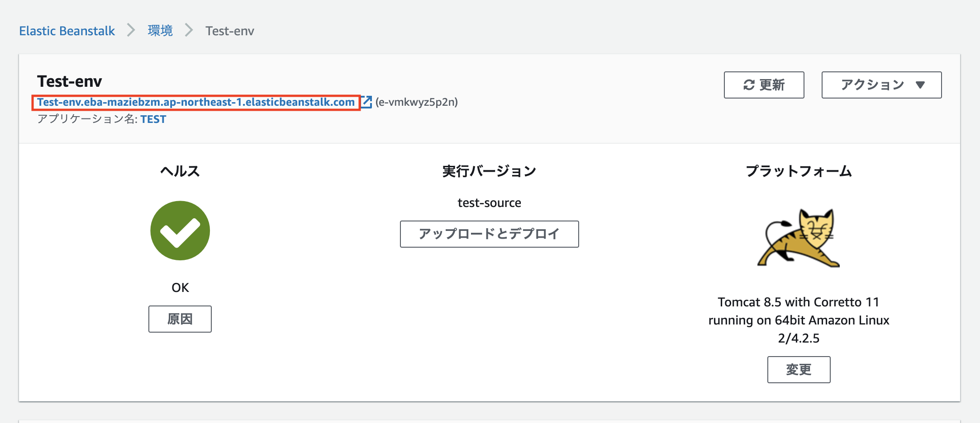Open 環境 from the breadcrumb trail
The image size is (980, 423).
(x=159, y=31)
